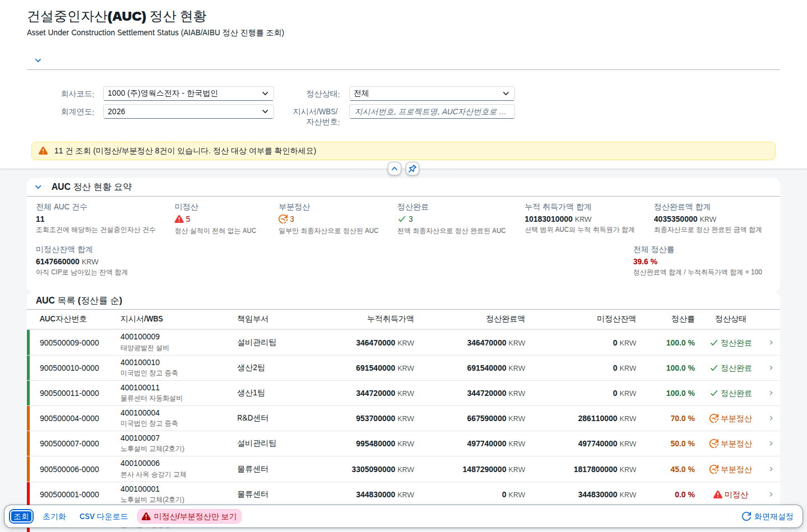Open the 회계연도 2026 dropdown

188,111
